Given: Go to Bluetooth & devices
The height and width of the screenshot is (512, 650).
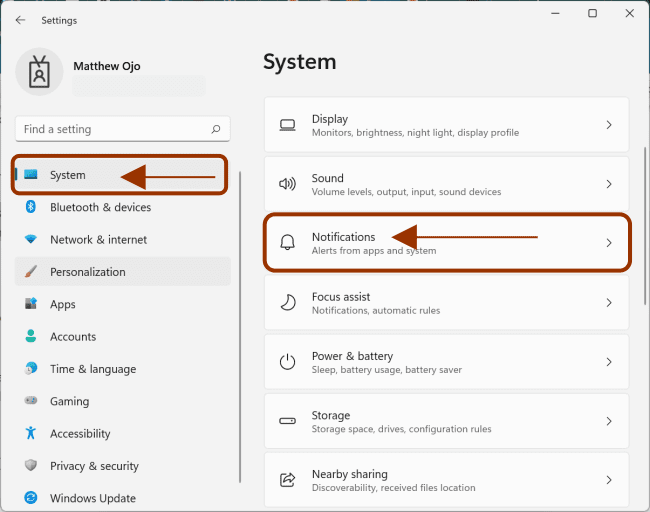Looking at the screenshot, I should (x=123, y=207).
